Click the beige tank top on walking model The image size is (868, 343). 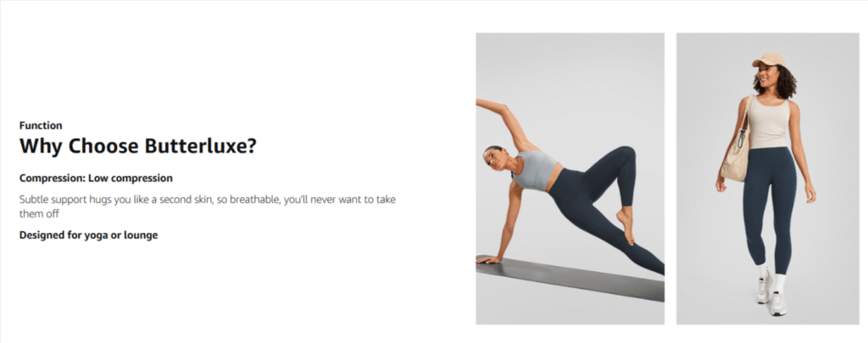(x=768, y=124)
